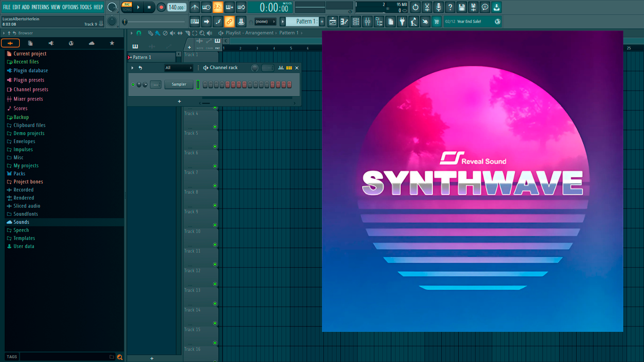Add a channel with plus button

pos(179,101)
